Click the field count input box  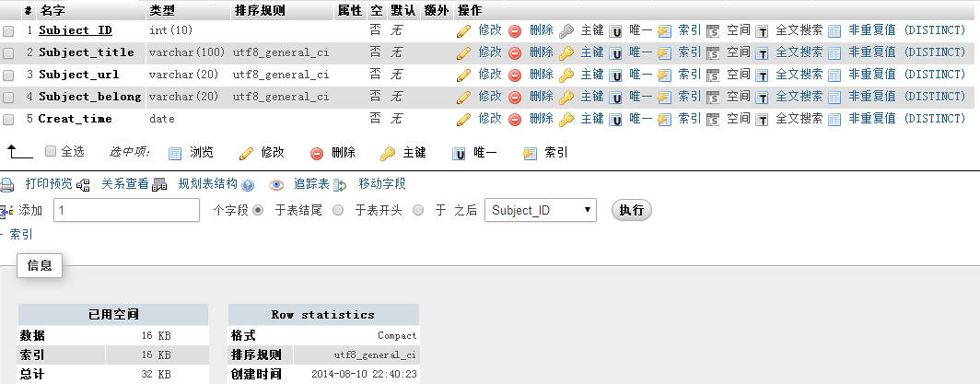pos(127,211)
